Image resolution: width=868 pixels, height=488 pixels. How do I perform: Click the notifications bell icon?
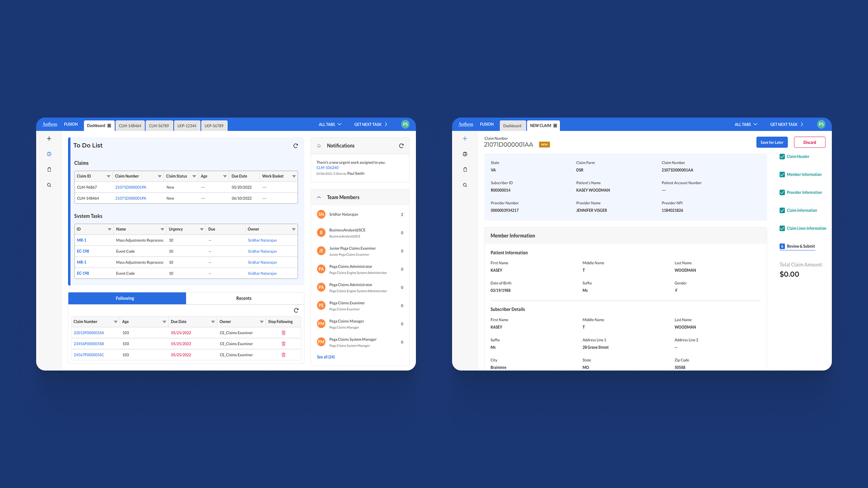(319, 146)
